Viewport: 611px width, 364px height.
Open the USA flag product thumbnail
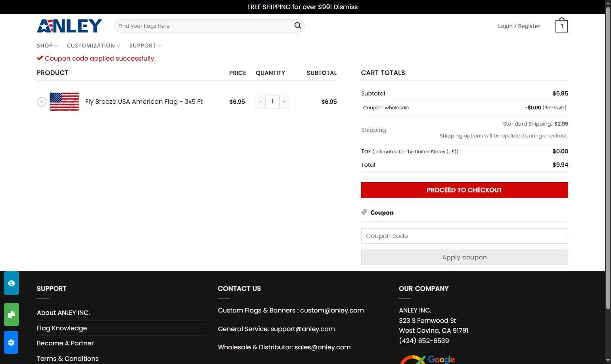point(64,102)
